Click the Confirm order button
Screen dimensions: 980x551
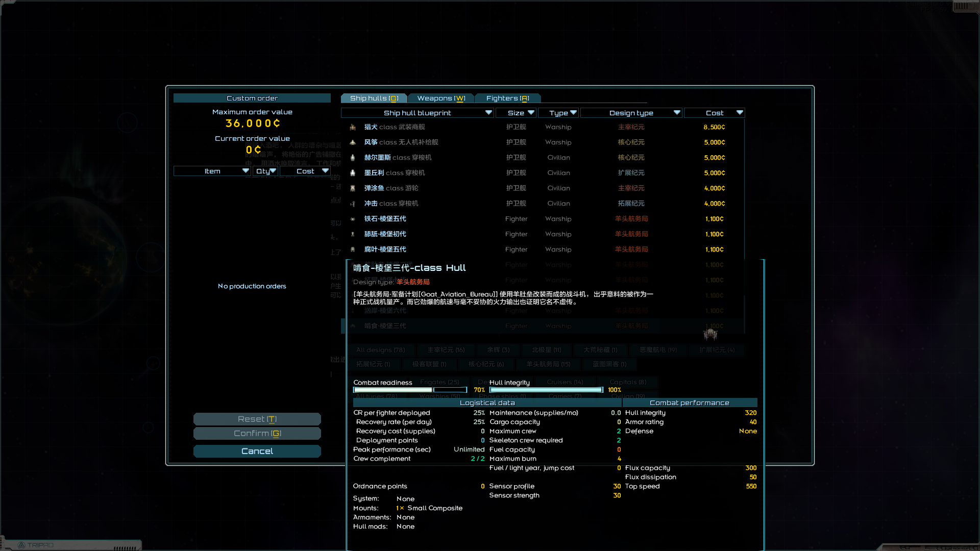pyautogui.click(x=257, y=434)
